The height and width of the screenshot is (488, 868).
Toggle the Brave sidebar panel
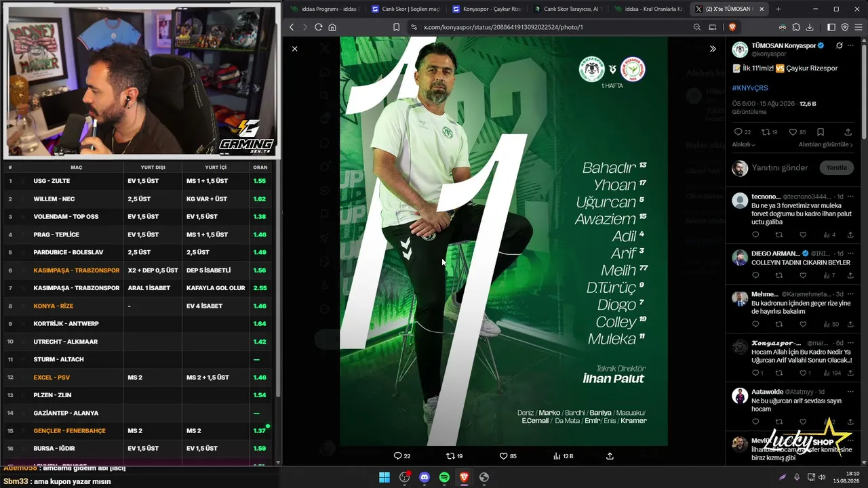click(x=831, y=27)
